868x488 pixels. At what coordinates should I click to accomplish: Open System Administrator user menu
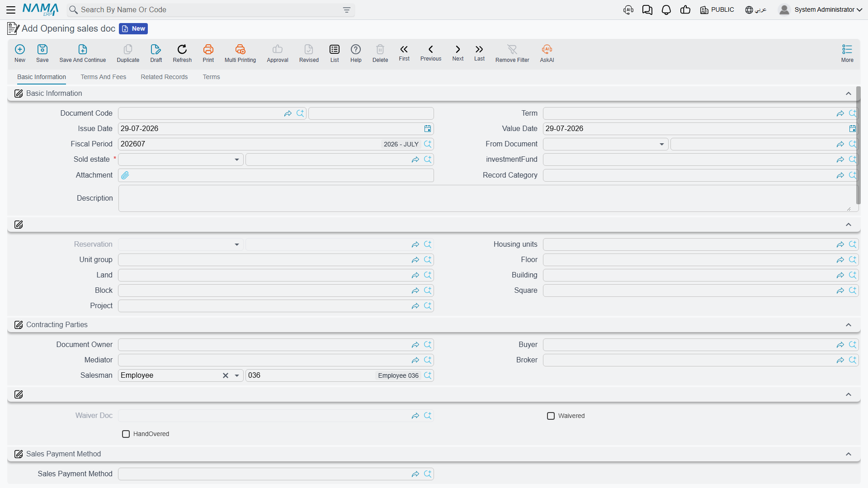pyautogui.click(x=821, y=9)
